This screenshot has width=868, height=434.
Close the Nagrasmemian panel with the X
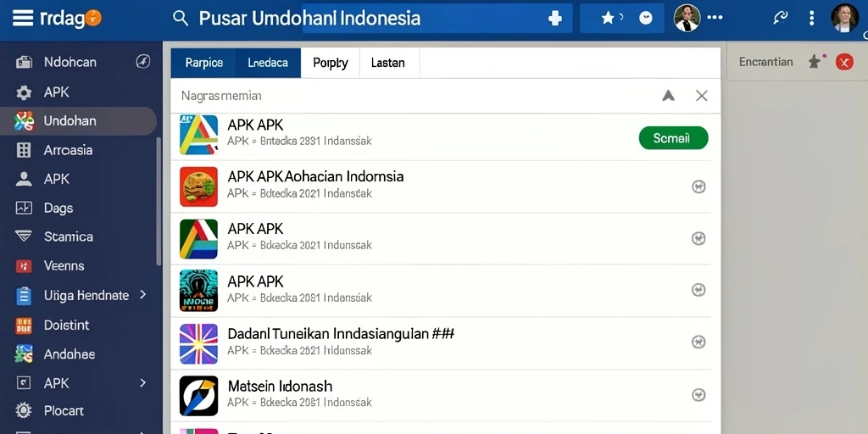[701, 96]
